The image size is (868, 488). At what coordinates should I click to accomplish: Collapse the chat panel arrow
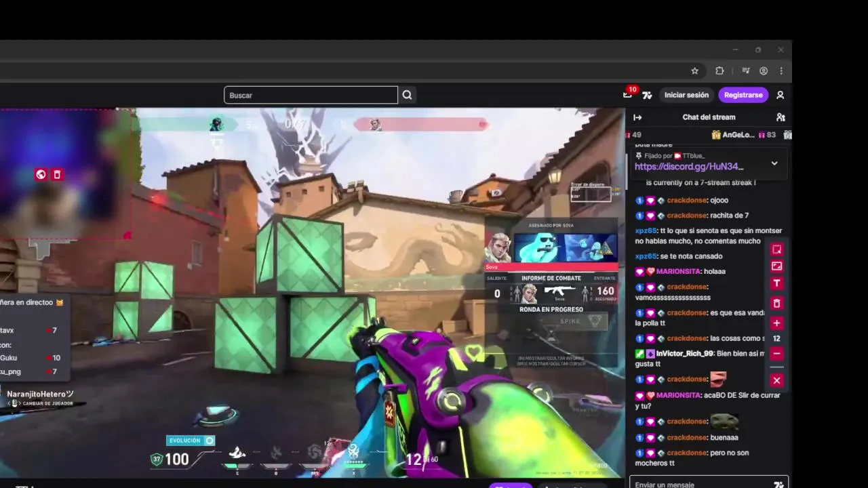coord(637,117)
